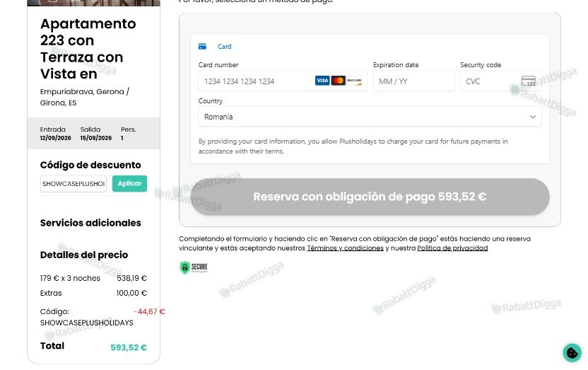Click the blue card payment icon
Image resolution: width=588 pixels, height=370 pixels.
click(x=202, y=47)
